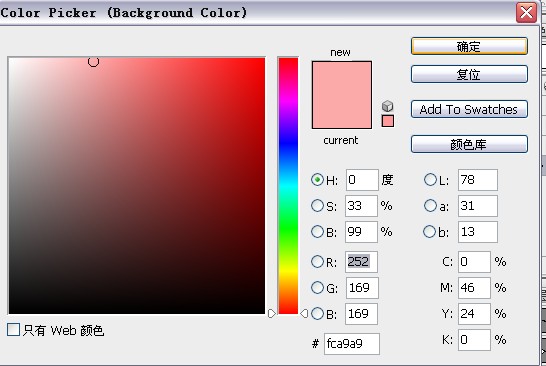Image resolution: width=546 pixels, height=366 pixels.
Task: Click the brightness field showing 99
Action: tap(361, 232)
